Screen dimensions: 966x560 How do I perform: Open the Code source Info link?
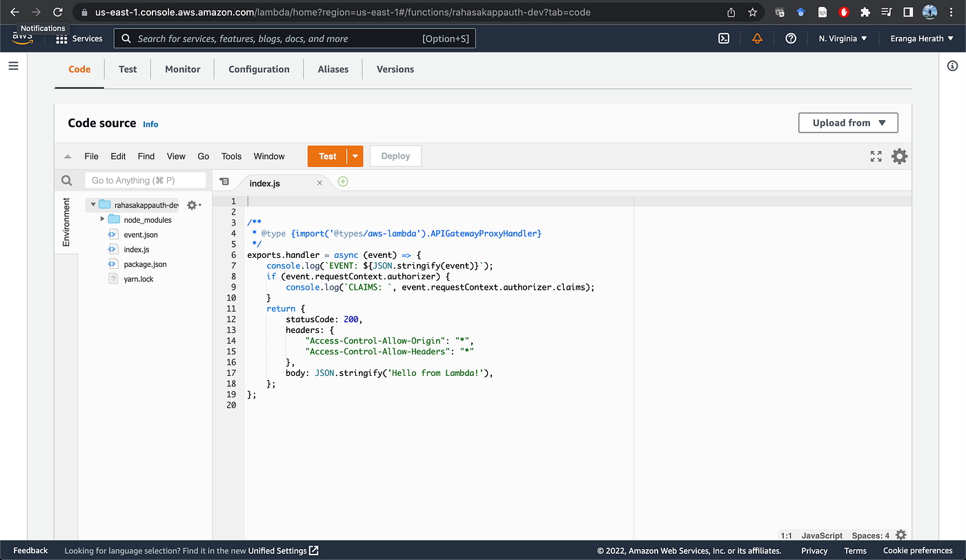point(150,124)
